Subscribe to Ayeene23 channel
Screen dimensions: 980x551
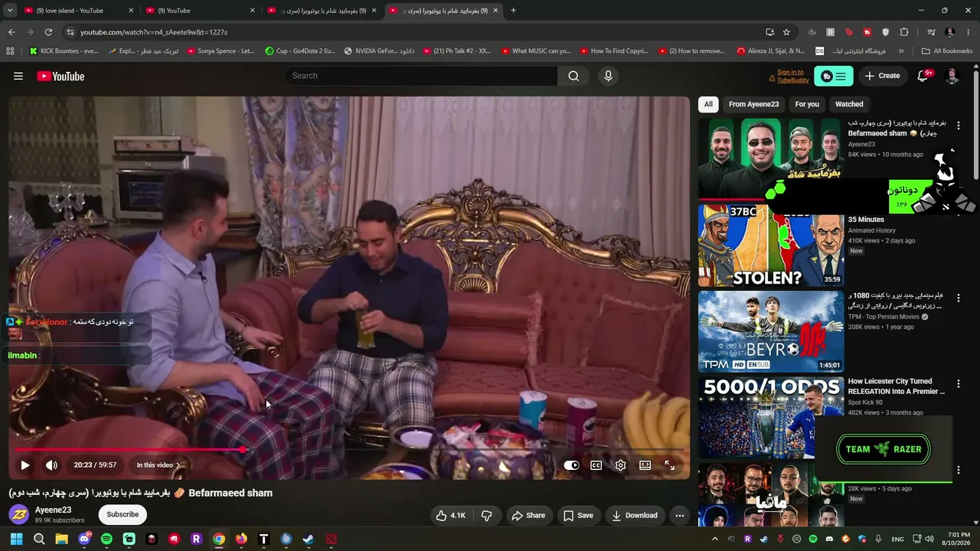(x=122, y=514)
